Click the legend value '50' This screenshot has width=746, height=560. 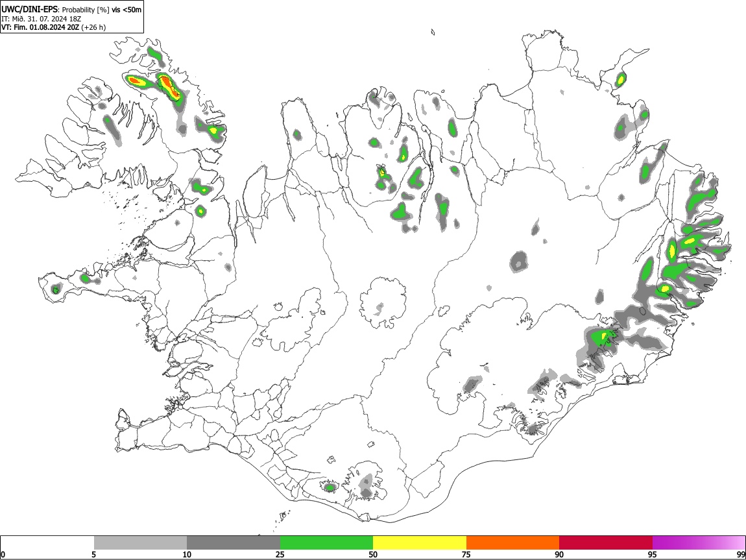click(373, 554)
